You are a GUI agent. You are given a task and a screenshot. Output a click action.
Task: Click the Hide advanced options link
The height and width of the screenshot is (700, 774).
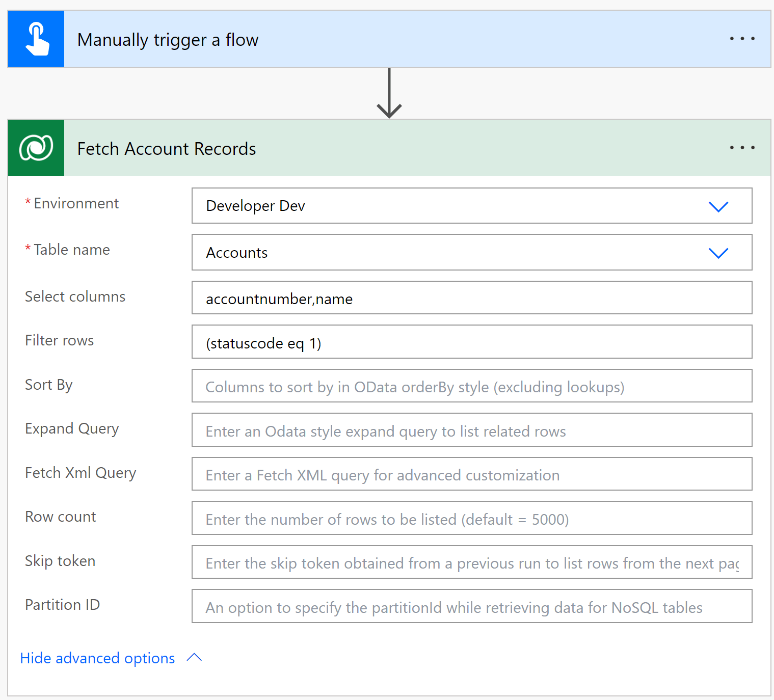click(97, 658)
